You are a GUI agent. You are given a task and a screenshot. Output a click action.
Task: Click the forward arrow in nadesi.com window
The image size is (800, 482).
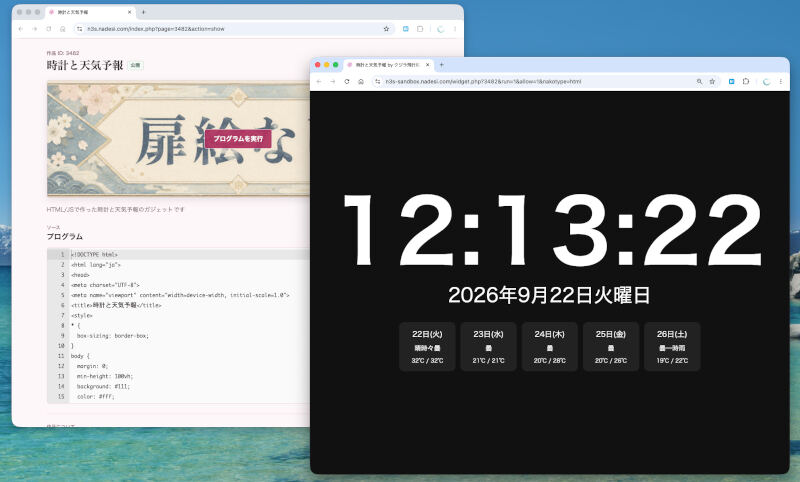pyautogui.click(x=35, y=29)
